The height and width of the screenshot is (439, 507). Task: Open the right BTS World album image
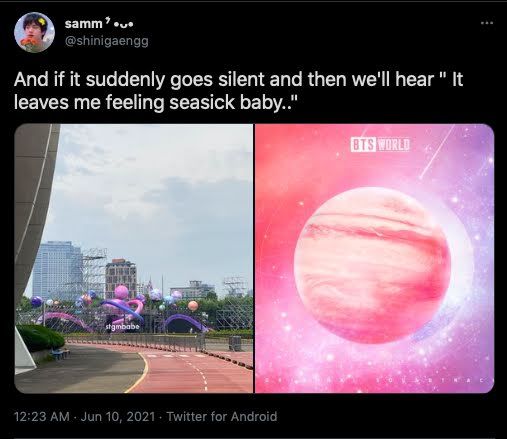click(x=374, y=258)
